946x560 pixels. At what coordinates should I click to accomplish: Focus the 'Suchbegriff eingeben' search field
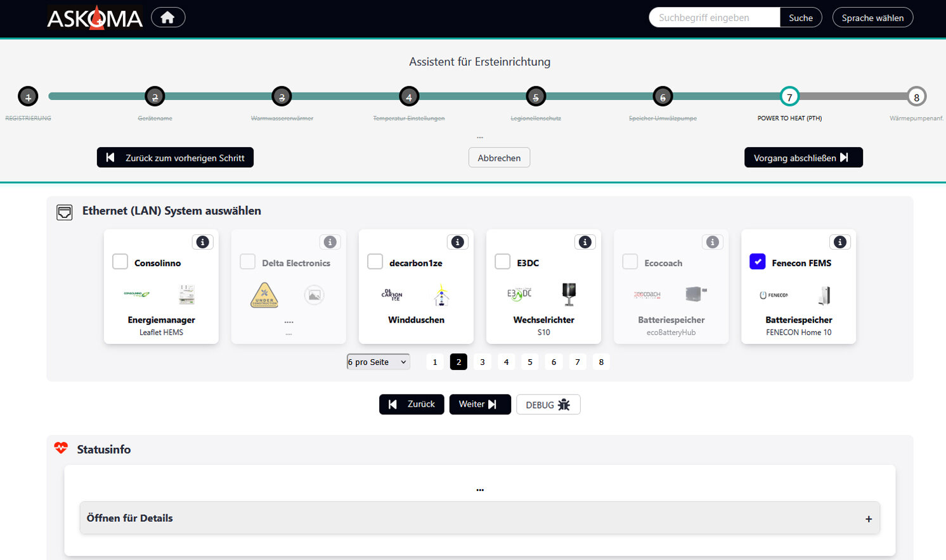click(x=715, y=18)
